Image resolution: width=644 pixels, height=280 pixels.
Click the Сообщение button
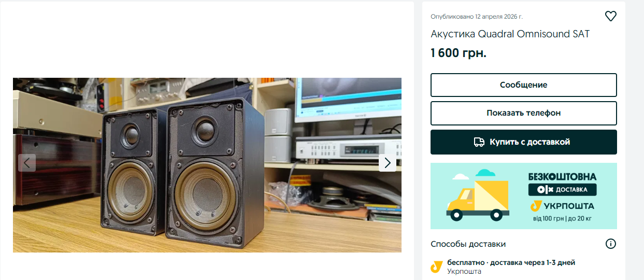(x=524, y=85)
